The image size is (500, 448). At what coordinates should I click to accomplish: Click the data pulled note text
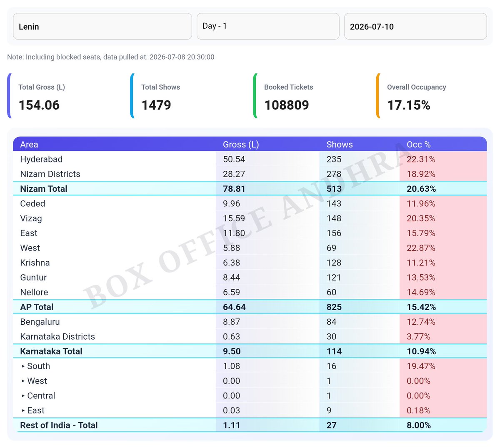point(111,57)
